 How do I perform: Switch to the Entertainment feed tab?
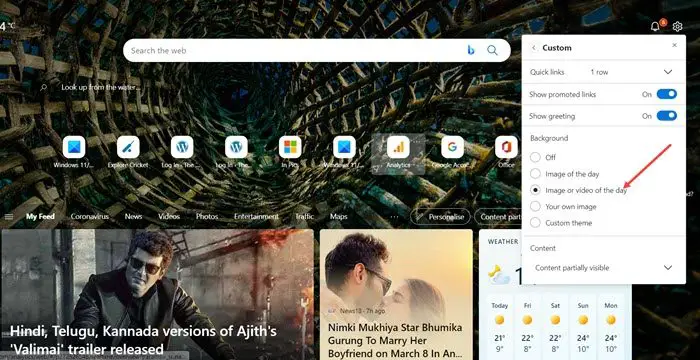256,217
